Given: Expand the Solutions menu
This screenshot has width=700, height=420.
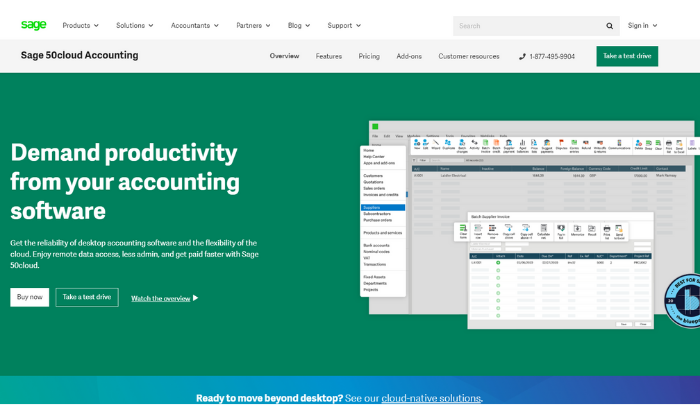Looking at the screenshot, I should point(135,25).
